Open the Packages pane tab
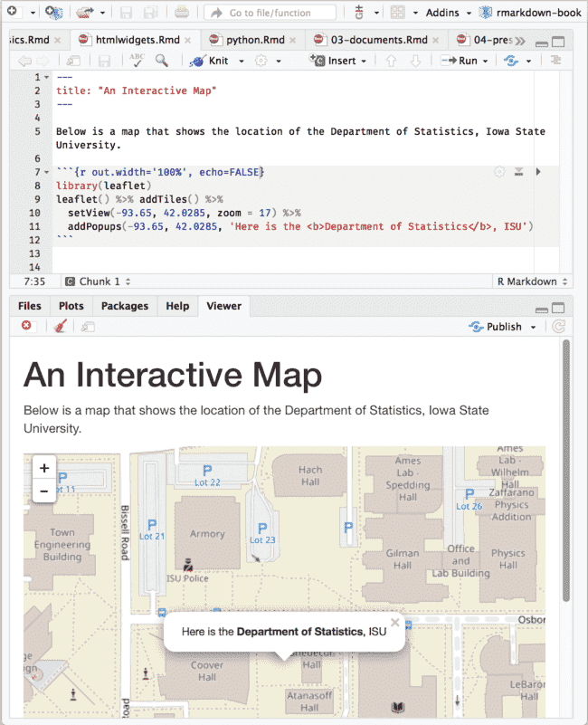The image size is (588, 725). pyautogui.click(x=125, y=306)
